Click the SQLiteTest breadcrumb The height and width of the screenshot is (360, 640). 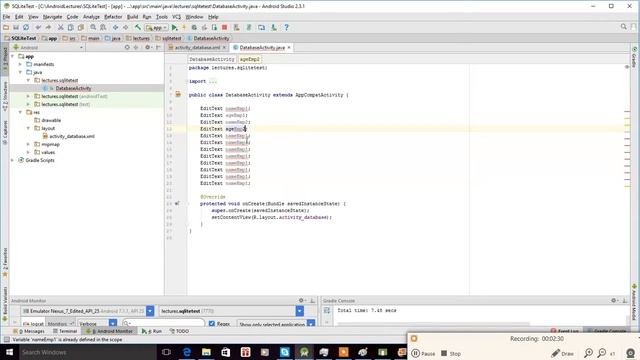[20, 38]
